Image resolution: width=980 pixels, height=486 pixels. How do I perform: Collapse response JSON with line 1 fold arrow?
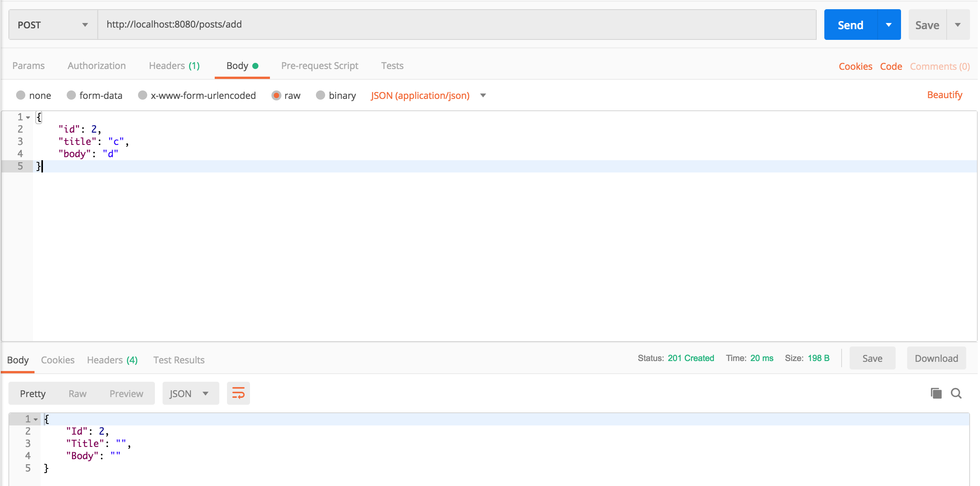click(x=36, y=419)
